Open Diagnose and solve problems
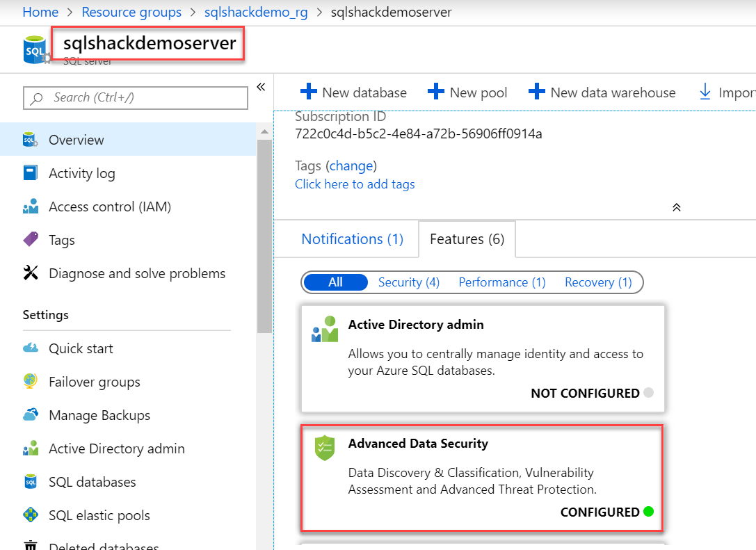Screen dimensions: 756x550 point(137,273)
